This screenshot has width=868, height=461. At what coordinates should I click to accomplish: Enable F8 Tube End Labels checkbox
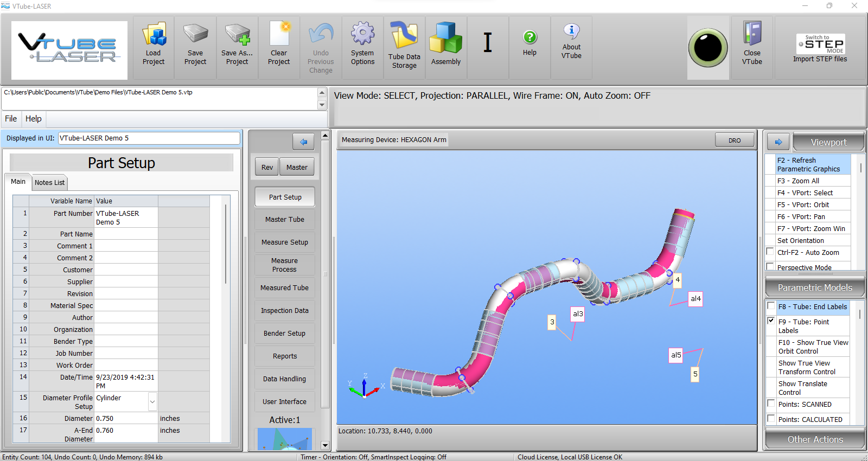coord(771,306)
